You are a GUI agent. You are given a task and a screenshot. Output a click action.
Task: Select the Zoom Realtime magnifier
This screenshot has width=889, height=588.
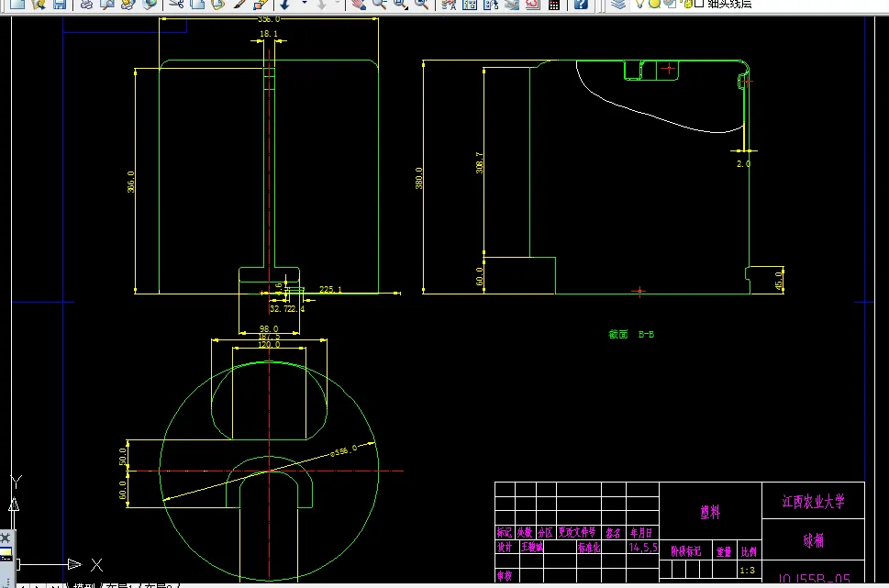click(x=379, y=4)
